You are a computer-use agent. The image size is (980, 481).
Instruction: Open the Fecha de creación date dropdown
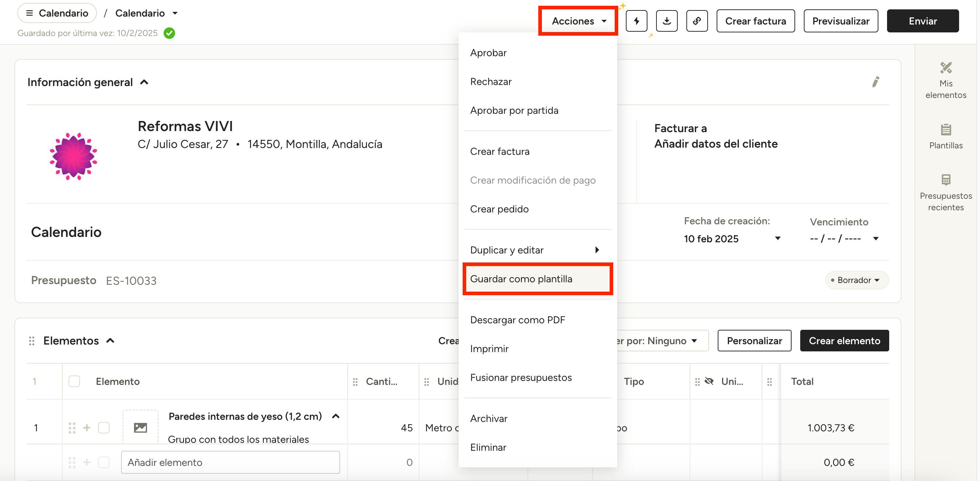tap(778, 238)
